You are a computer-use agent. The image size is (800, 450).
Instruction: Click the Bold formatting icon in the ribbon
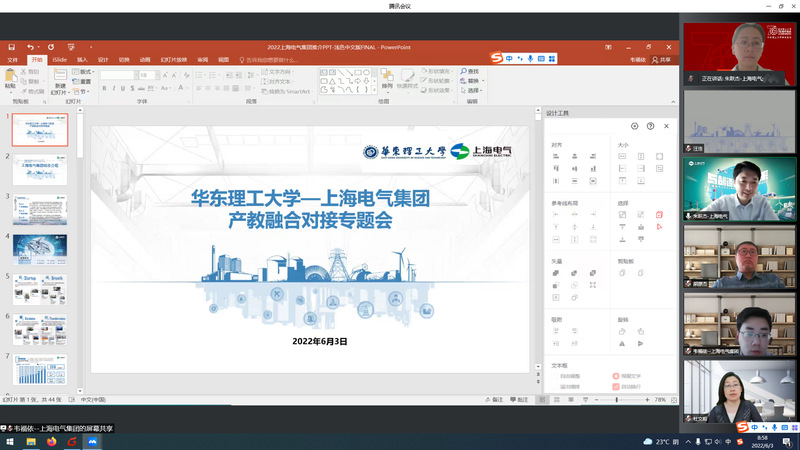(x=104, y=88)
